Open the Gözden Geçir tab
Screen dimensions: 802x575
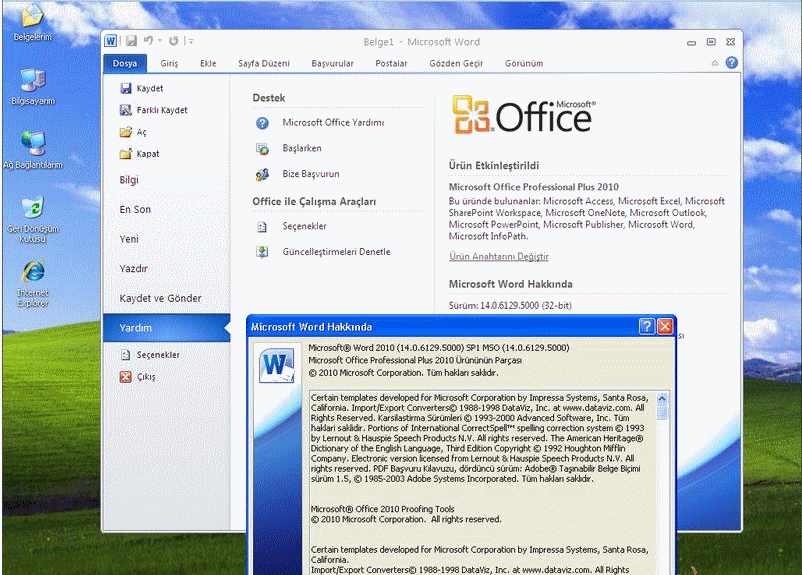(456, 63)
